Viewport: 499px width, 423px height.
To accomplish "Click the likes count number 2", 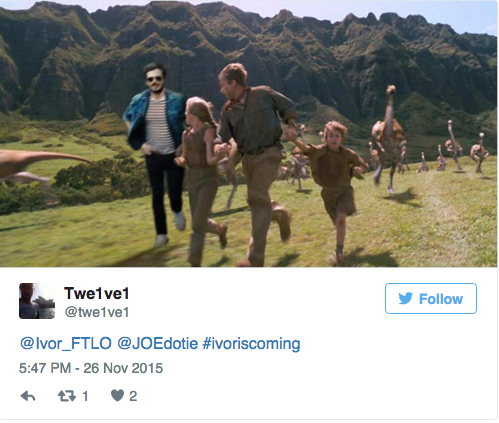I will click(x=133, y=396).
